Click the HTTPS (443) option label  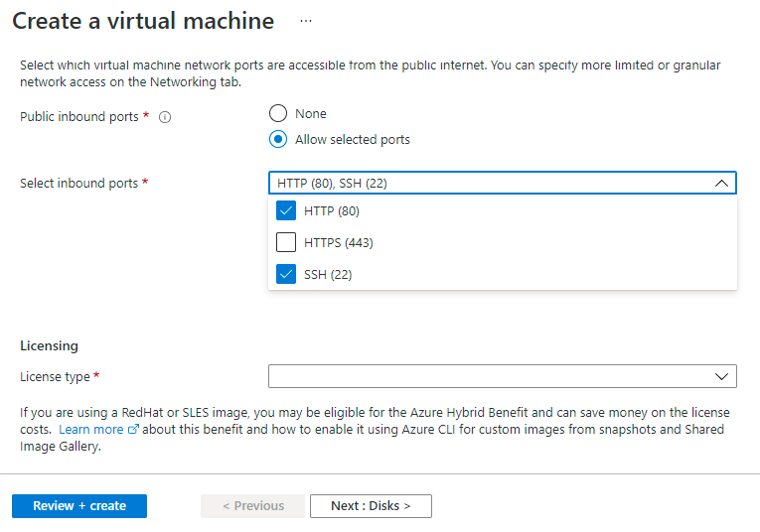click(339, 242)
